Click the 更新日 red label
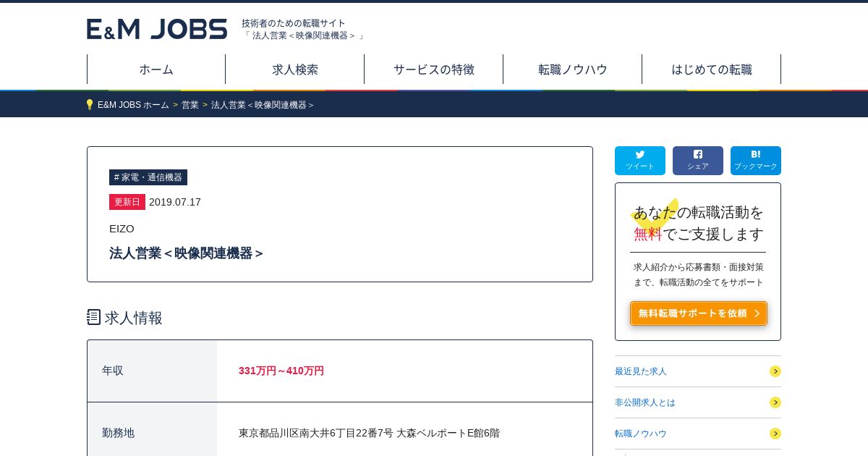868x456 pixels. pos(127,202)
